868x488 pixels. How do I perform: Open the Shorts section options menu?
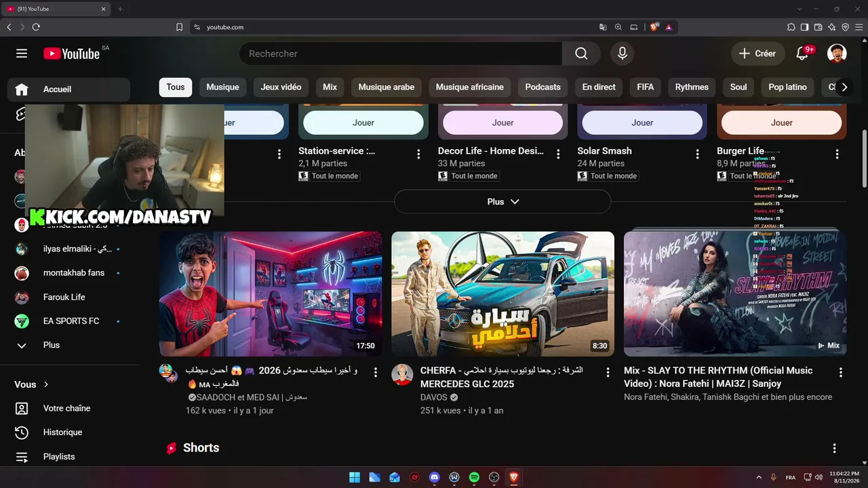[834, 448]
